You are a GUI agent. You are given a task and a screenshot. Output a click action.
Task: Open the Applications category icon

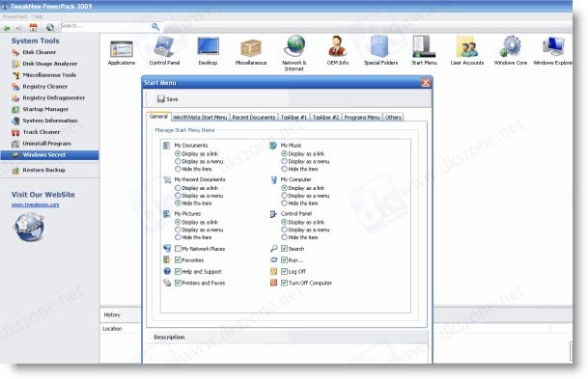click(x=121, y=53)
